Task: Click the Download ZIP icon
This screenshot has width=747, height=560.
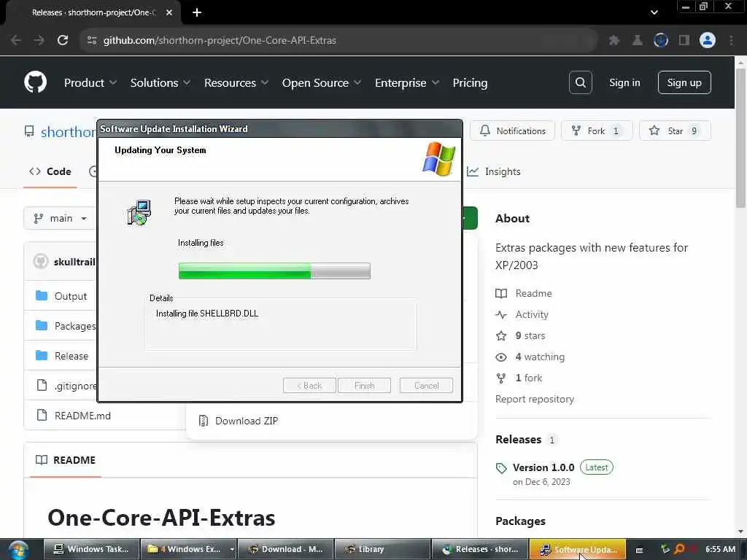Action: (x=204, y=421)
